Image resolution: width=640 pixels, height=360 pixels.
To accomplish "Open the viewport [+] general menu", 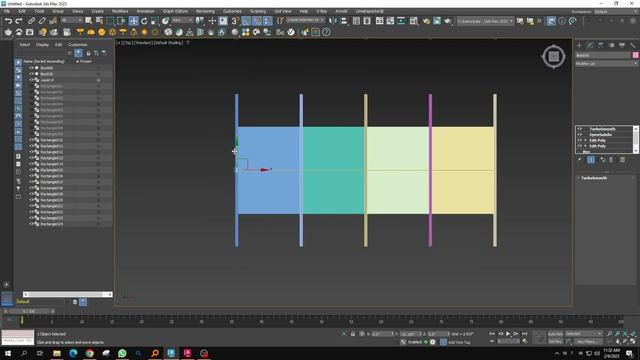I will click(x=118, y=42).
